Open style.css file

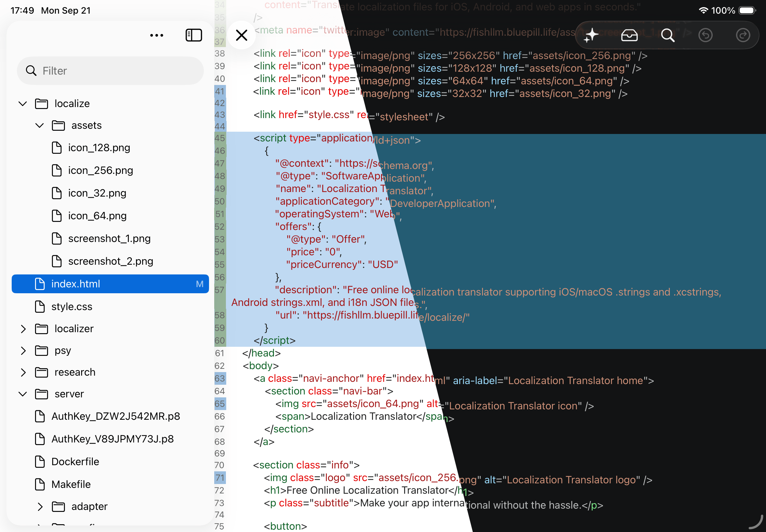pyautogui.click(x=63, y=307)
